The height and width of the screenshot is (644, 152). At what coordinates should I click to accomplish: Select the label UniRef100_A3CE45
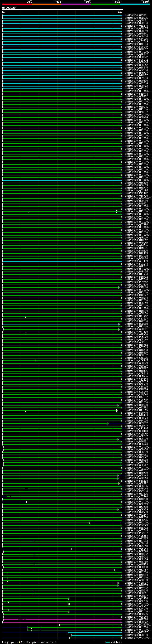pos(136,68)
